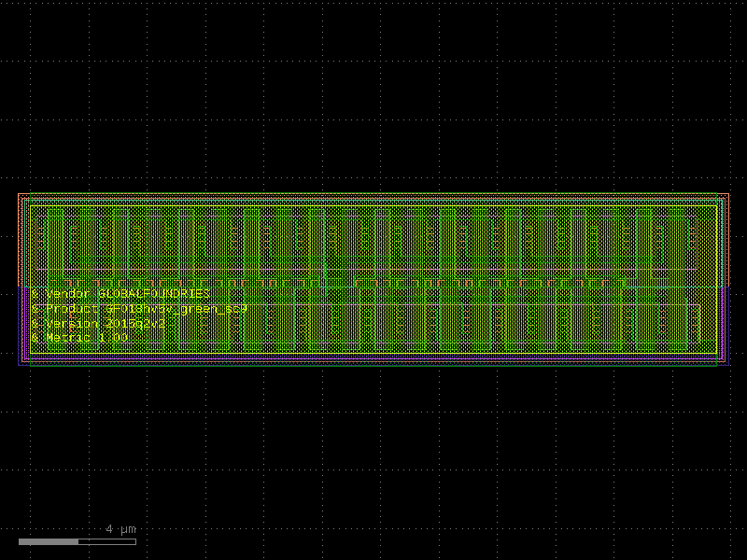Screen dimensions: 747x560
Task: Click the "& Version 2015q2v2" text label
Action: pyautogui.click(x=99, y=324)
